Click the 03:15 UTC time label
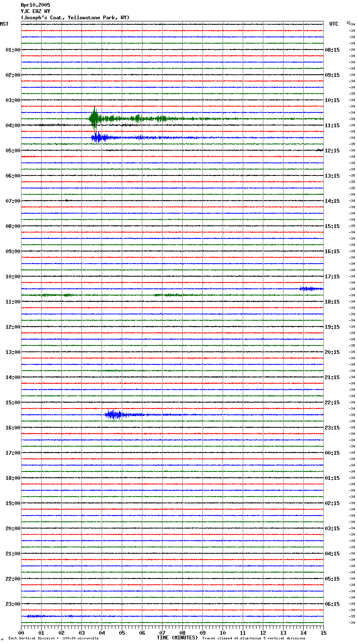Image resolution: width=357 pixels, height=644 pixels. click(x=332, y=529)
